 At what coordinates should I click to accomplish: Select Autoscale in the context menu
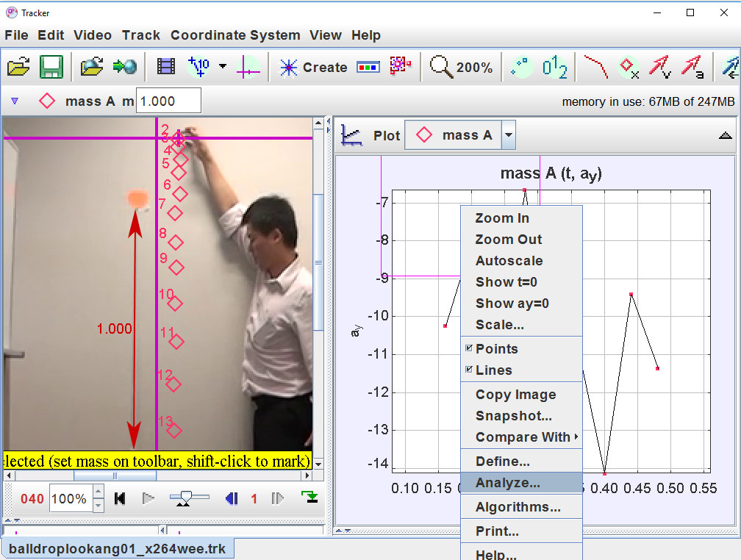521,260
